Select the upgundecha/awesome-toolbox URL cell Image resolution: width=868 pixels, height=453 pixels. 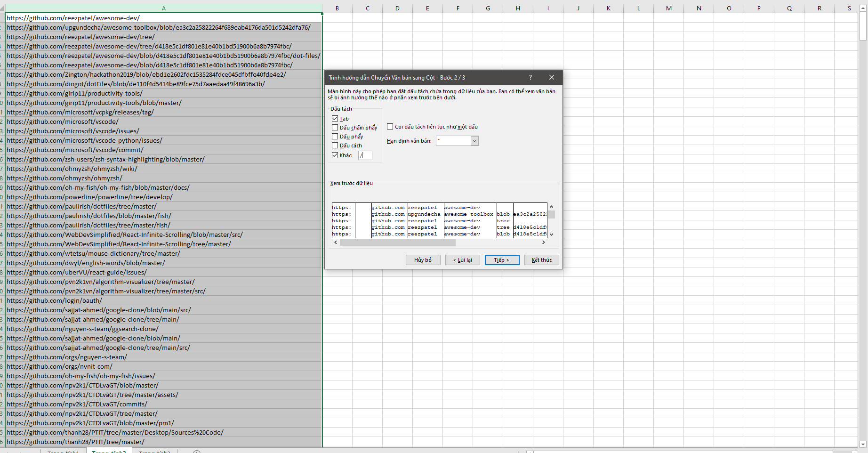click(x=164, y=27)
